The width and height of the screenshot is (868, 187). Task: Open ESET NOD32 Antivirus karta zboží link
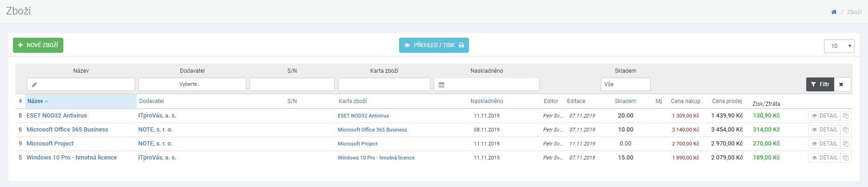pos(363,116)
